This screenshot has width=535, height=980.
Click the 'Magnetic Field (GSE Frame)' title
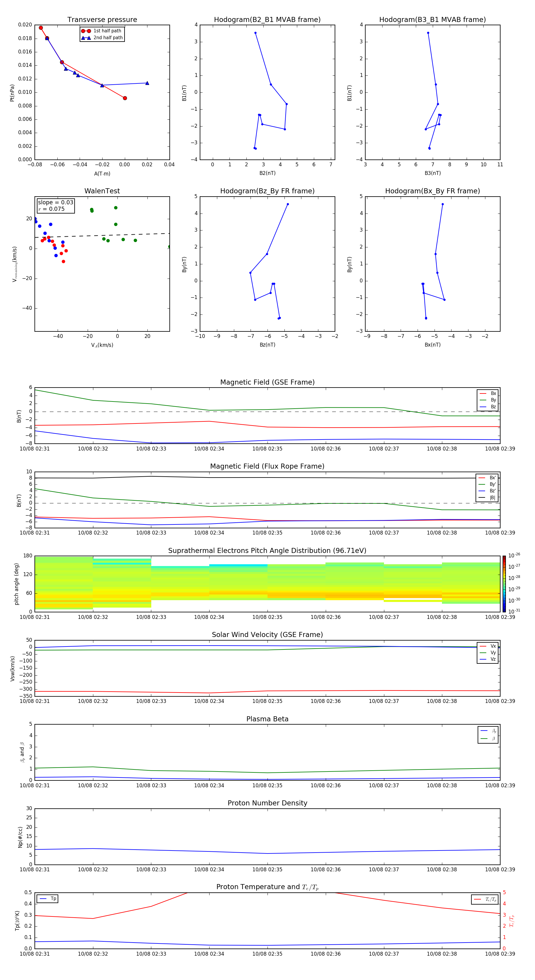[x=267, y=382]
